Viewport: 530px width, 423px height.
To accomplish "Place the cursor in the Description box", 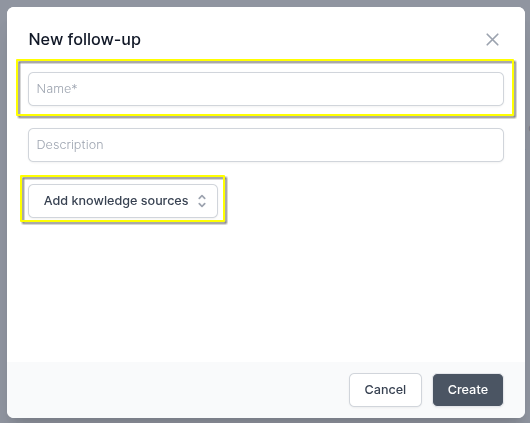I will coord(266,145).
